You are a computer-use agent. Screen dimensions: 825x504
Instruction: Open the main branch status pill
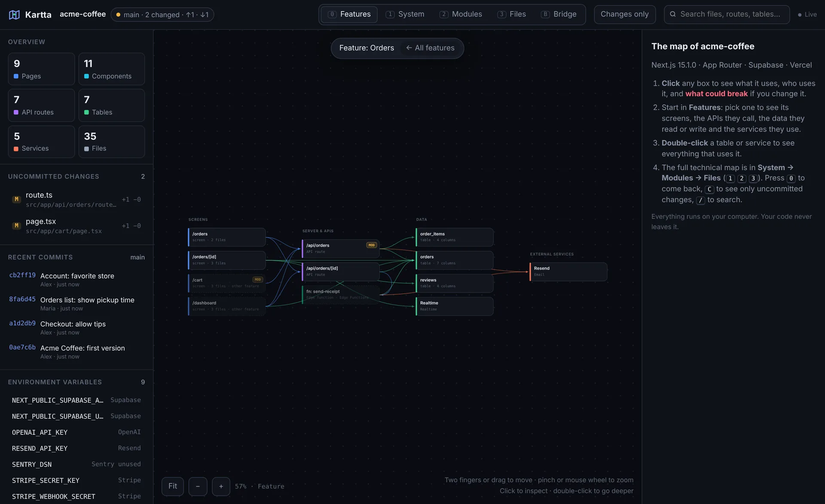pyautogui.click(x=162, y=15)
